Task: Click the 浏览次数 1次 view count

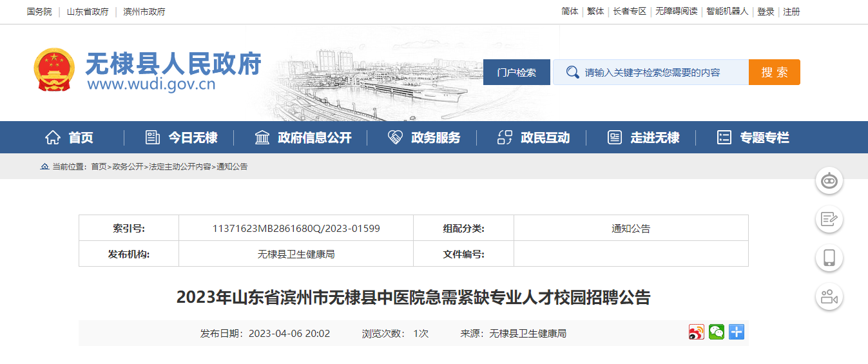Action: [x=395, y=333]
